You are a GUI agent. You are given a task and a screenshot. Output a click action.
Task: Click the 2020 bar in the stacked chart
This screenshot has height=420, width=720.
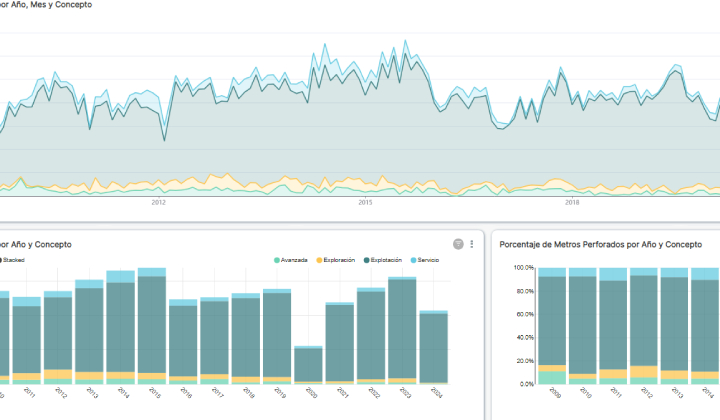tap(308, 365)
